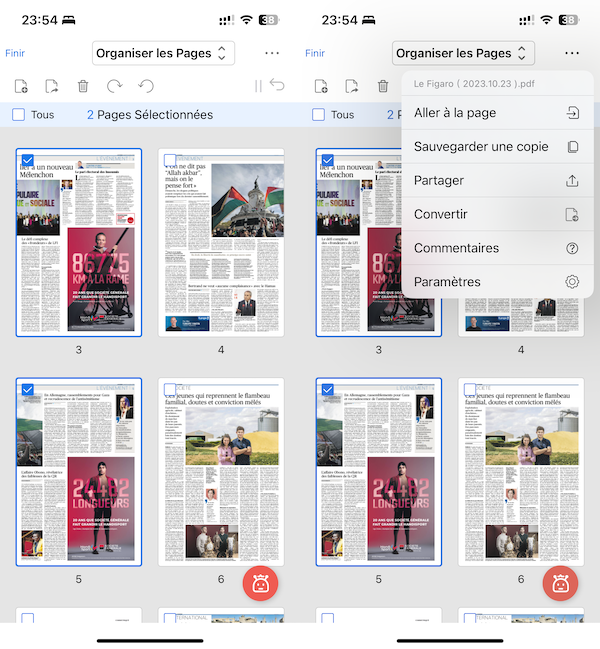Tap the Le Figaro pdf filename header
This screenshot has width=600, height=649.
click(474, 84)
